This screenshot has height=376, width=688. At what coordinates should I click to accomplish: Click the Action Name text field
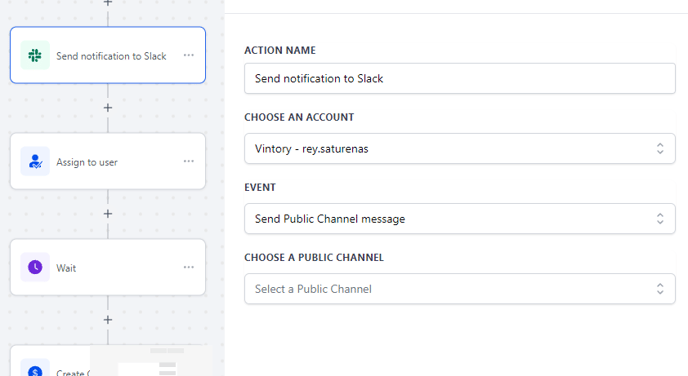[x=460, y=79]
